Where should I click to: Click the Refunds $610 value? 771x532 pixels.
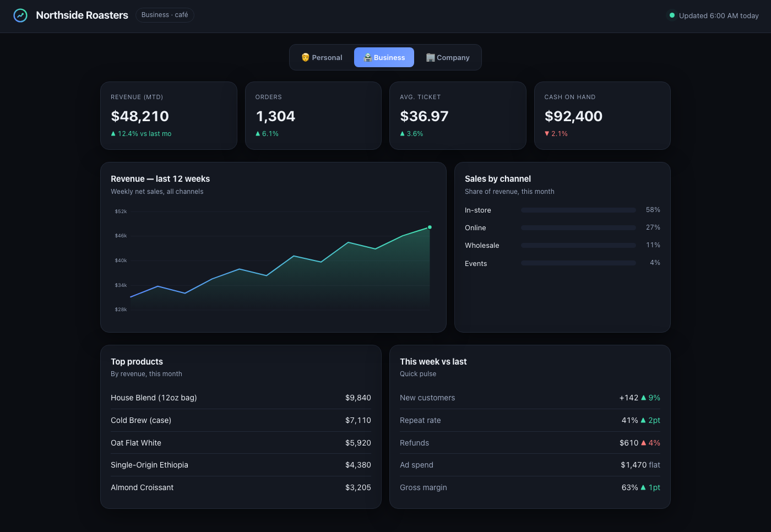tap(629, 443)
